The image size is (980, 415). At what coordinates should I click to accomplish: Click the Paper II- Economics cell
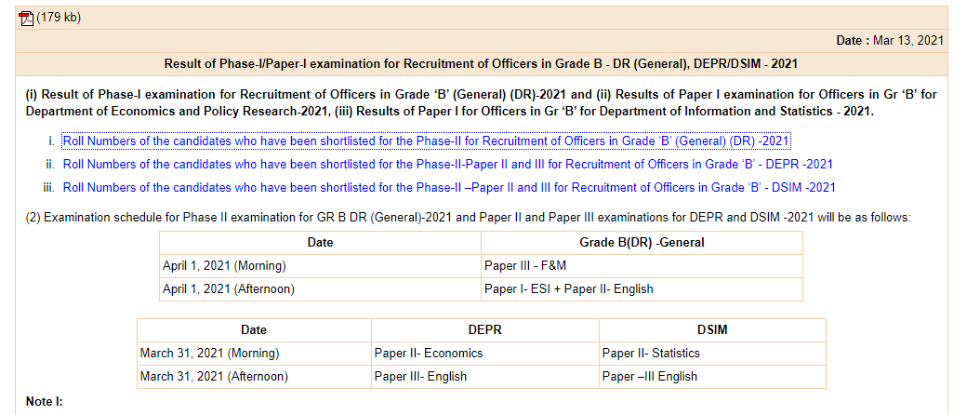(429, 354)
